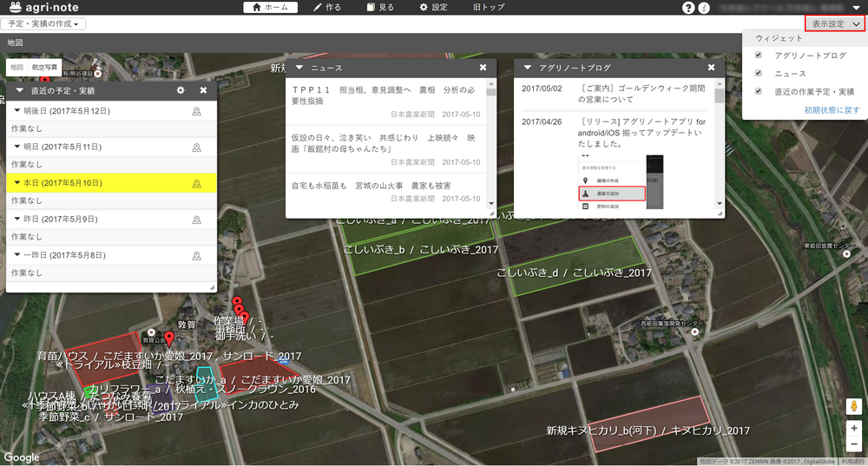Click the Street View pegman icon
This screenshot has width=868, height=466.
(x=853, y=406)
